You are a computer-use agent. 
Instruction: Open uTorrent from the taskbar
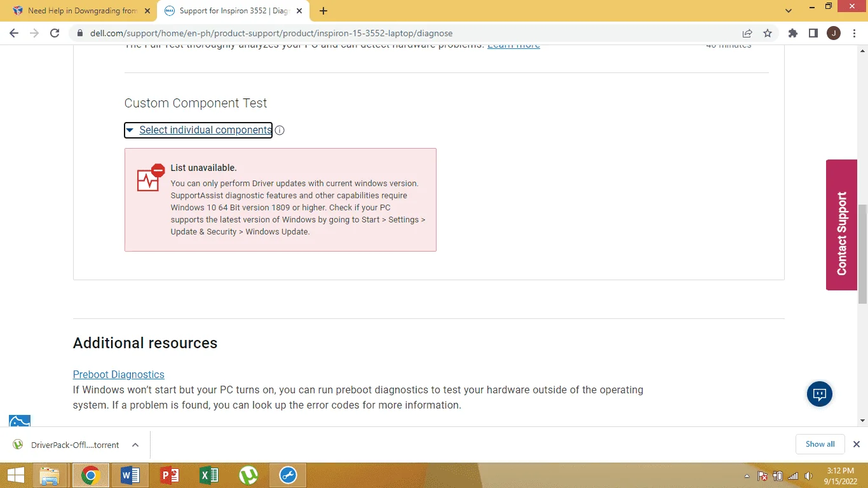[248, 475]
